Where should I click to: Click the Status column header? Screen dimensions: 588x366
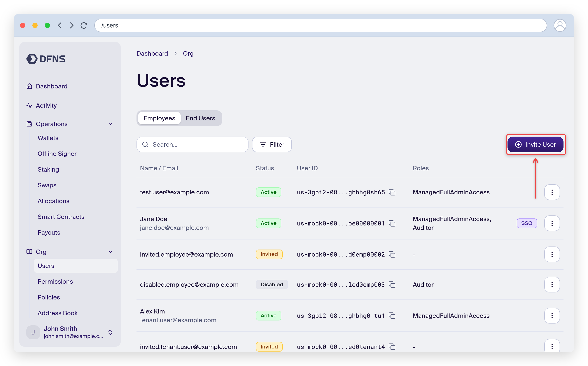coord(265,168)
